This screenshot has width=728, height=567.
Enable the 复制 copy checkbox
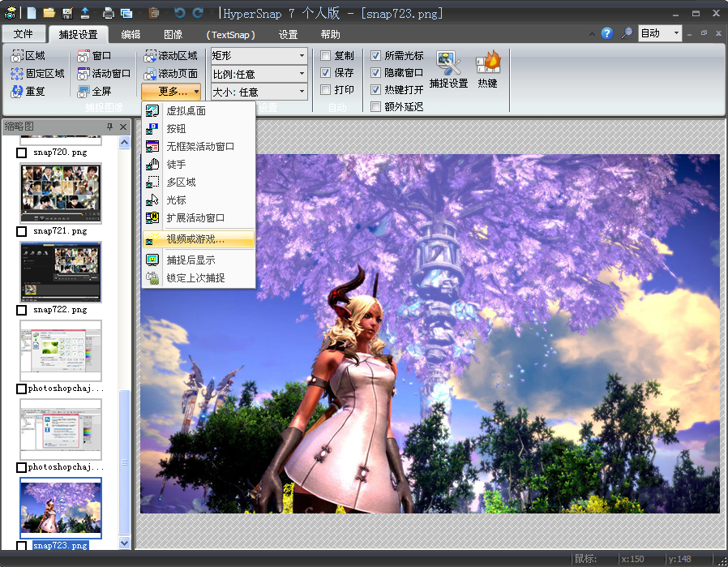(x=326, y=56)
